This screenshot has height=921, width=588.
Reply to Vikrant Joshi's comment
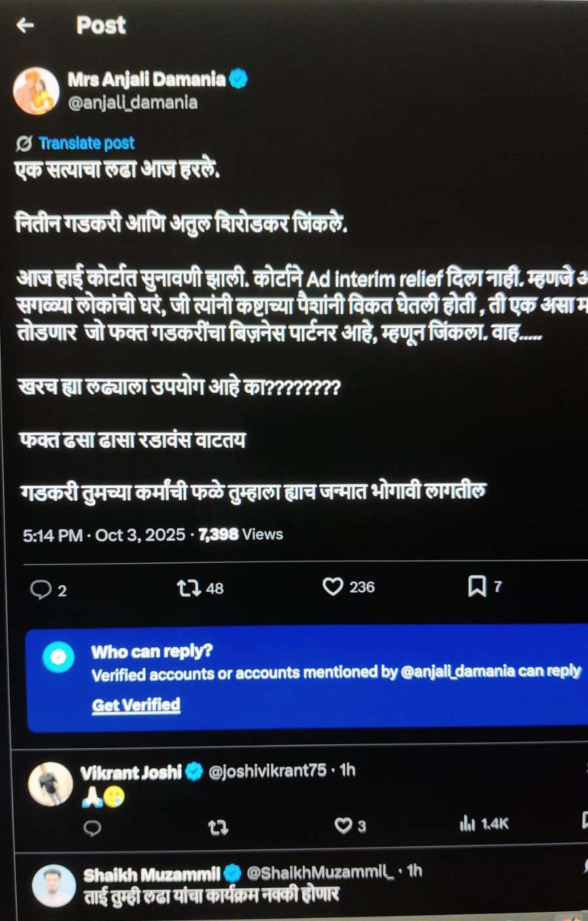[93, 828]
